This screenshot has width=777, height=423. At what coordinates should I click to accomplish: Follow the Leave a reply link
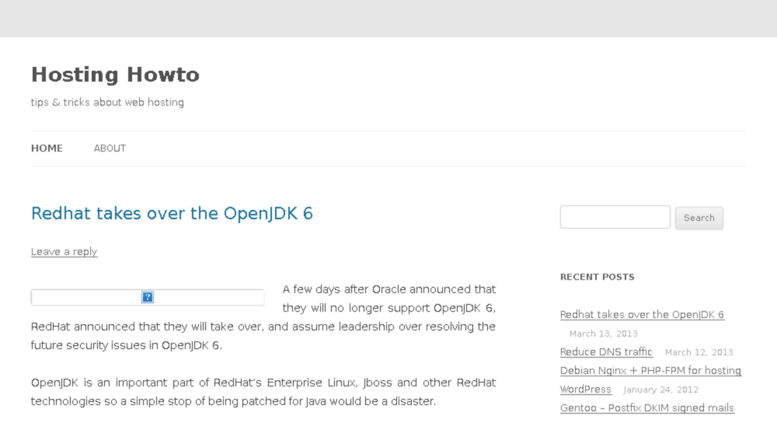click(x=64, y=252)
